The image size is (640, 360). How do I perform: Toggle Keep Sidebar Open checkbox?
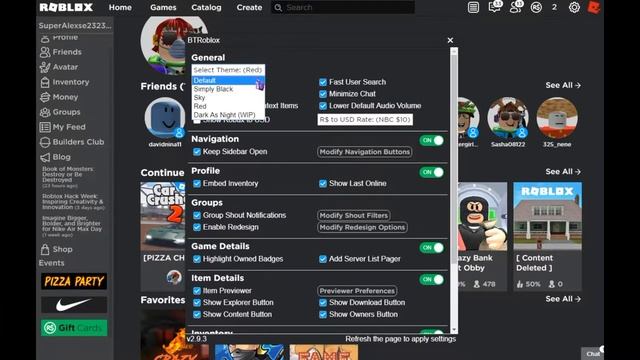(x=197, y=152)
